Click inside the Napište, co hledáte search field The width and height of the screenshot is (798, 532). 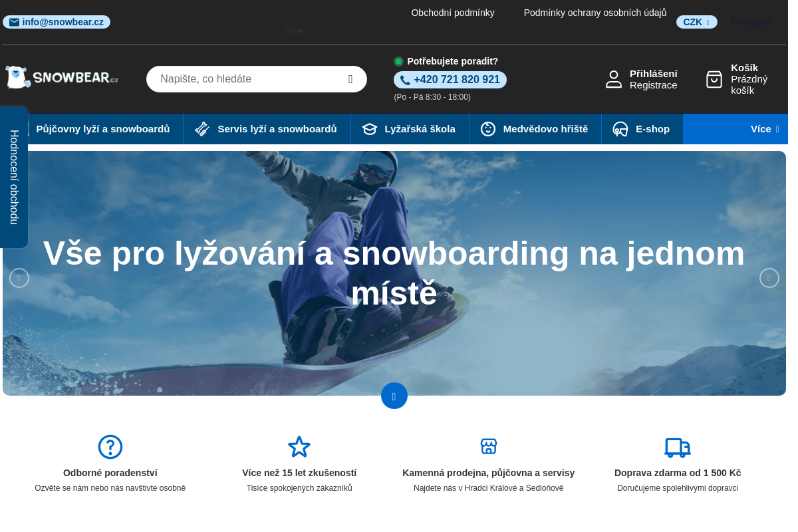[x=246, y=78]
